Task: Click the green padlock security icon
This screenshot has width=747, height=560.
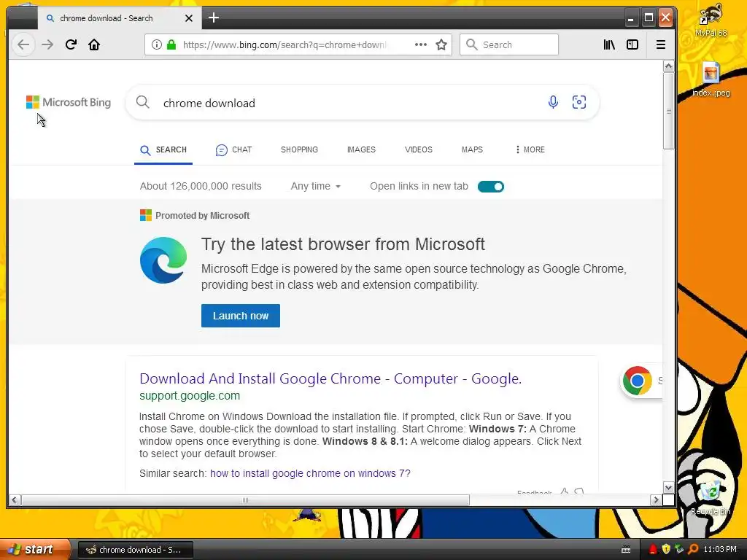Action: tap(171, 44)
